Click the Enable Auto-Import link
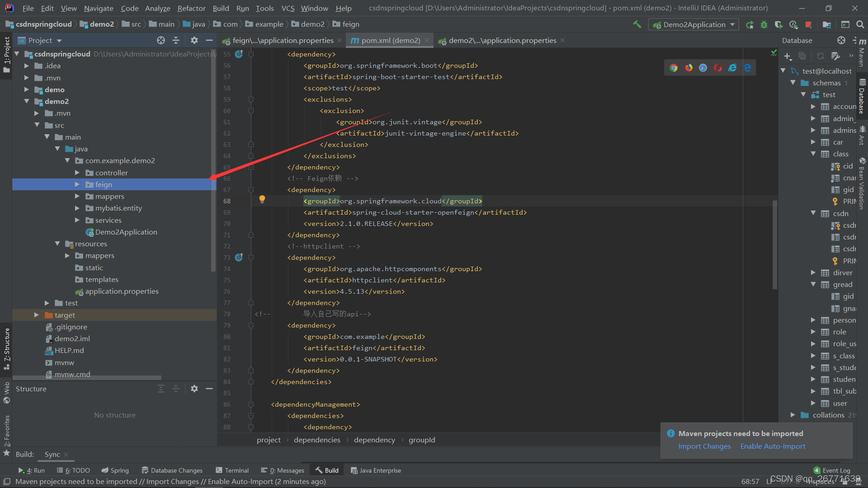The height and width of the screenshot is (488, 868). pyautogui.click(x=773, y=446)
